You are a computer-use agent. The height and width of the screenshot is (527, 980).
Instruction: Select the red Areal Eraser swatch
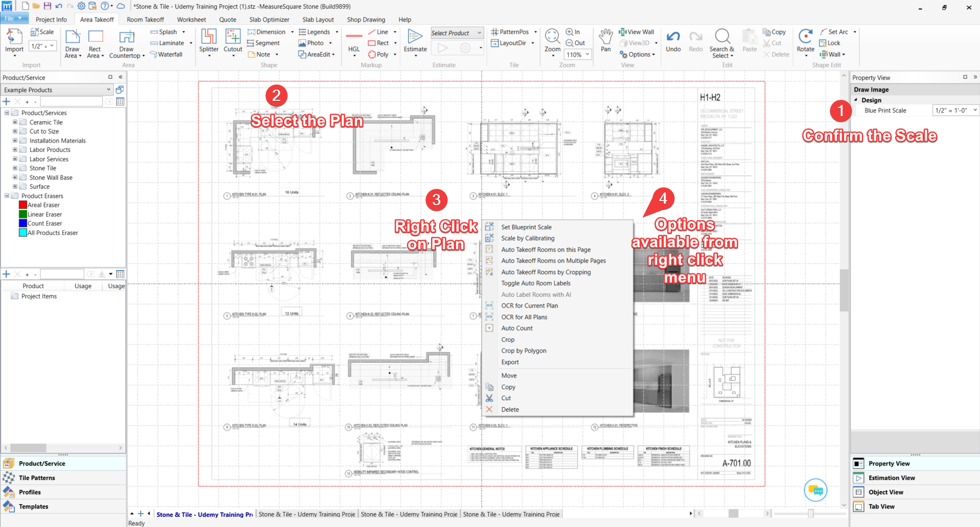click(x=23, y=205)
